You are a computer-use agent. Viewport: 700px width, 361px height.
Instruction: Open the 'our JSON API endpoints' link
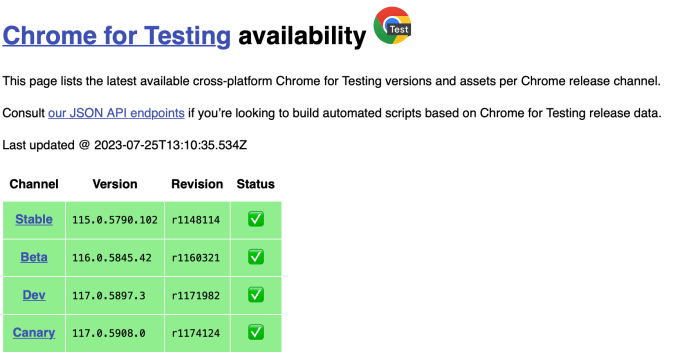coord(116,113)
